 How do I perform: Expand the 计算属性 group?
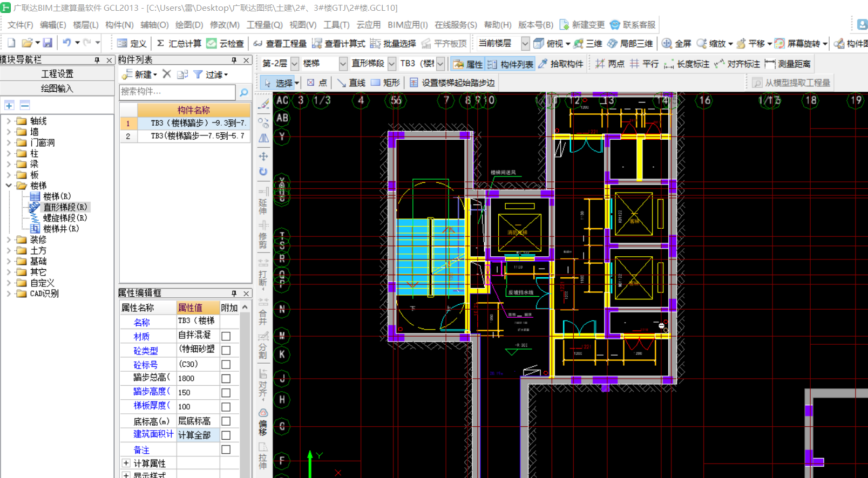[x=126, y=463]
